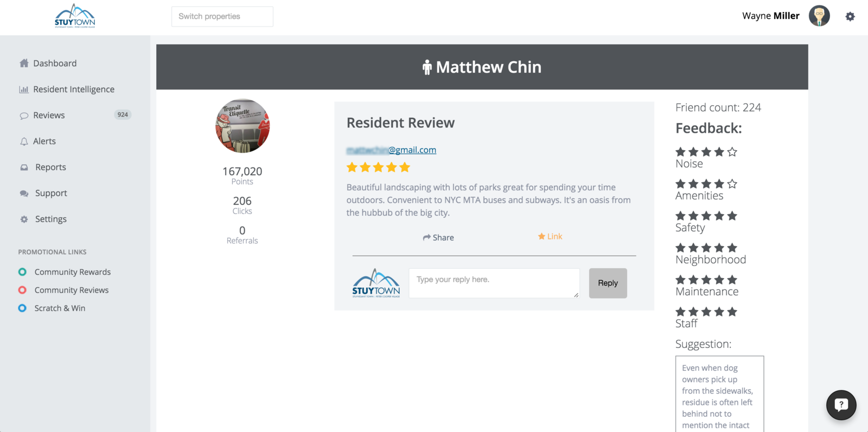Viewport: 868px width, 432px height.
Task: Click the Alerts bell icon
Action: point(24,141)
